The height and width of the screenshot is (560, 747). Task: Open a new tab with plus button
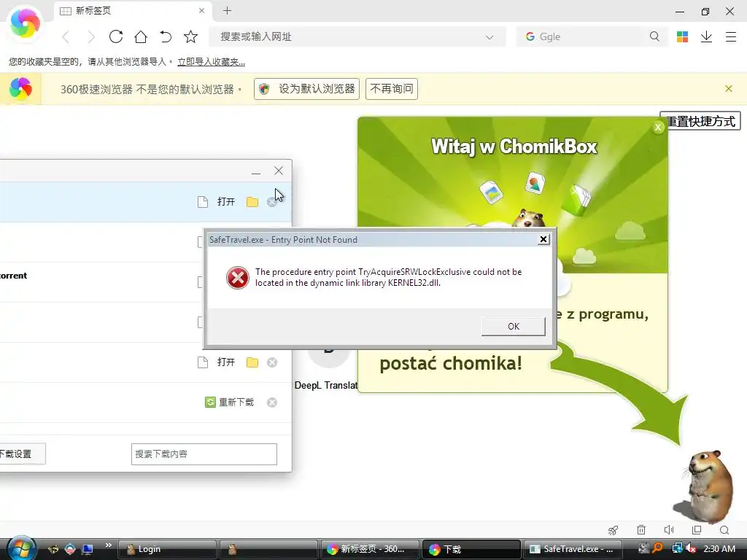point(228,10)
